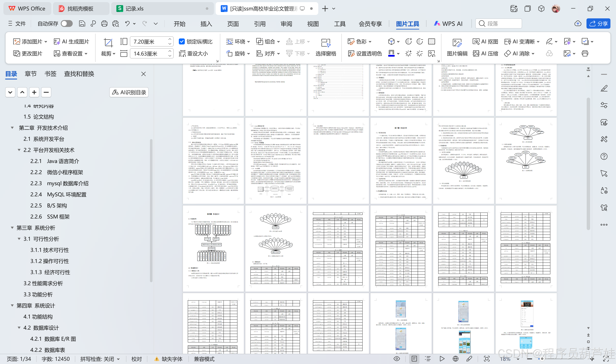Toggle the 自动保存 autosave switch

[x=67, y=23]
